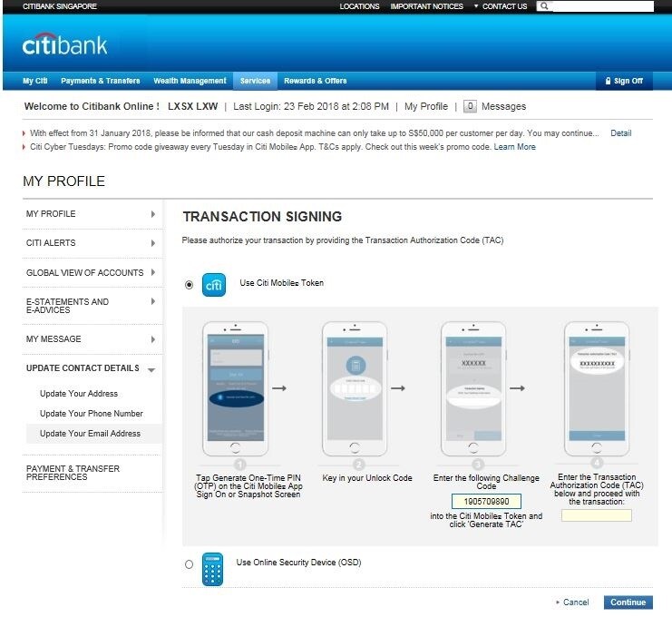Open the CONTACT US dropdown arrow

(x=476, y=6)
